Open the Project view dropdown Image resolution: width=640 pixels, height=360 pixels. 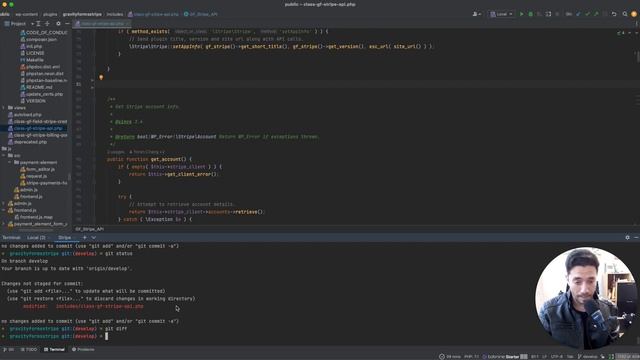pyautogui.click(x=19, y=24)
